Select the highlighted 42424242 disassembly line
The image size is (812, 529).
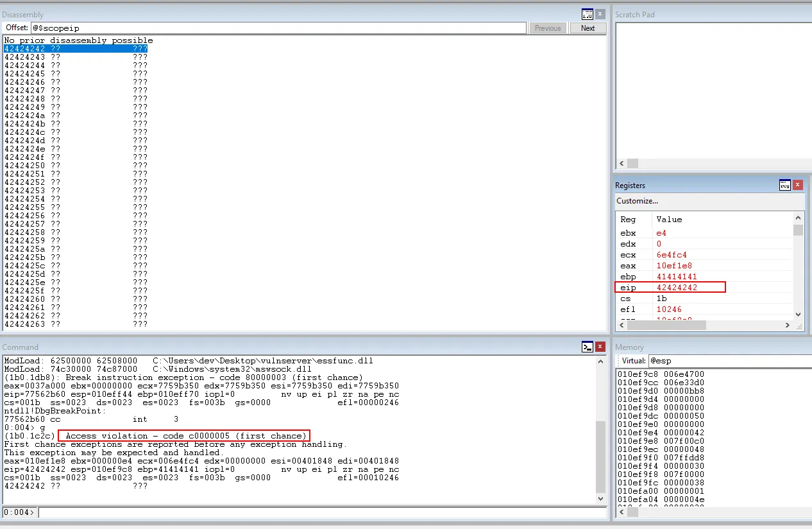click(x=77, y=48)
